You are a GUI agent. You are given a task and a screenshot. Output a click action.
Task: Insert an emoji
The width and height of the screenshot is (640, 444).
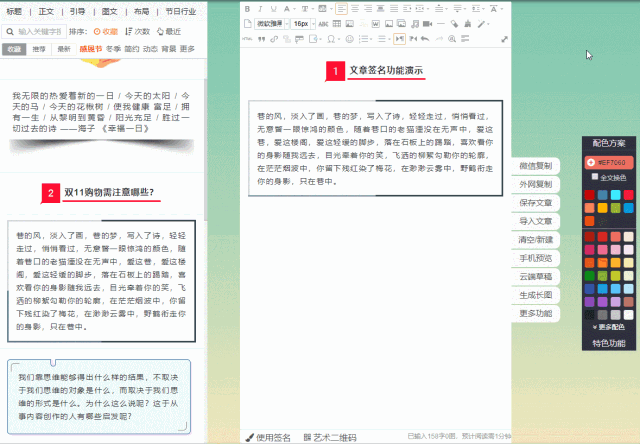tap(349, 39)
